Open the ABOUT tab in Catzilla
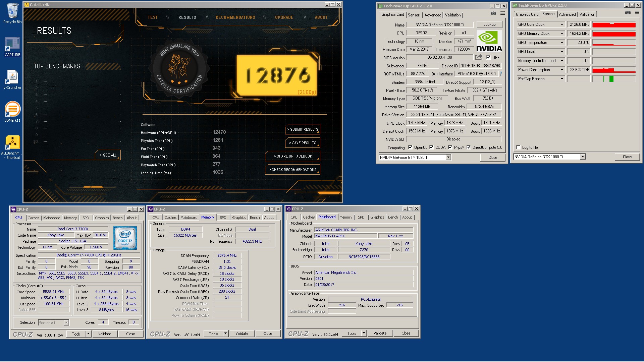644x362 pixels. pyautogui.click(x=321, y=17)
